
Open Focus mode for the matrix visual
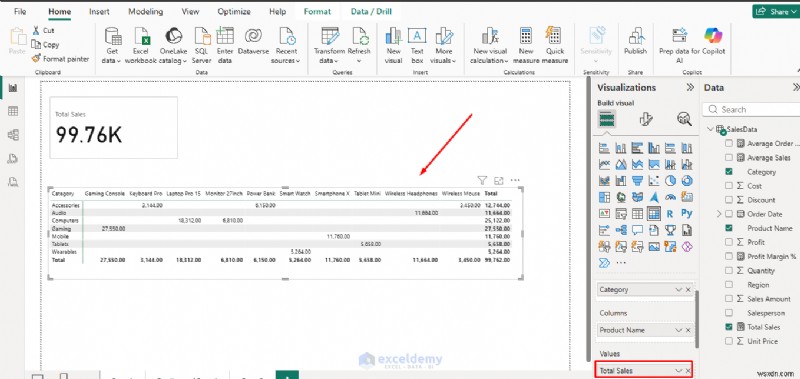pos(498,180)
